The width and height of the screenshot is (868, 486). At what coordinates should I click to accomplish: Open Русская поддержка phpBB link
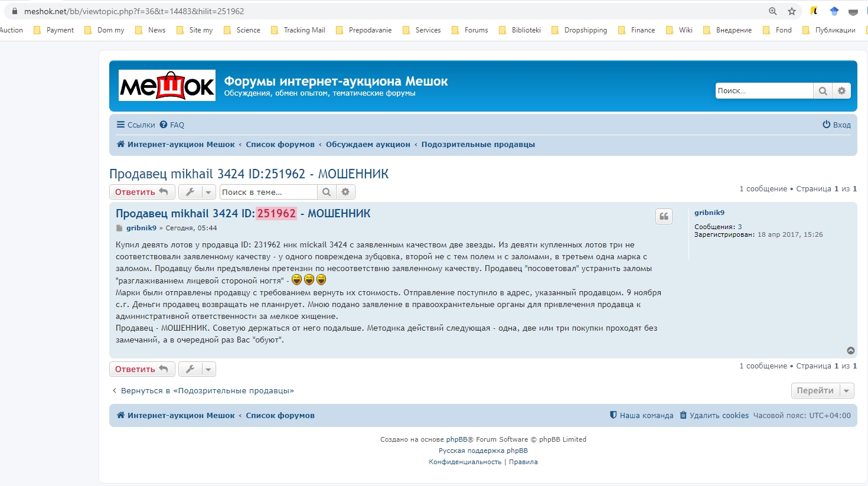tap(483, 451)
